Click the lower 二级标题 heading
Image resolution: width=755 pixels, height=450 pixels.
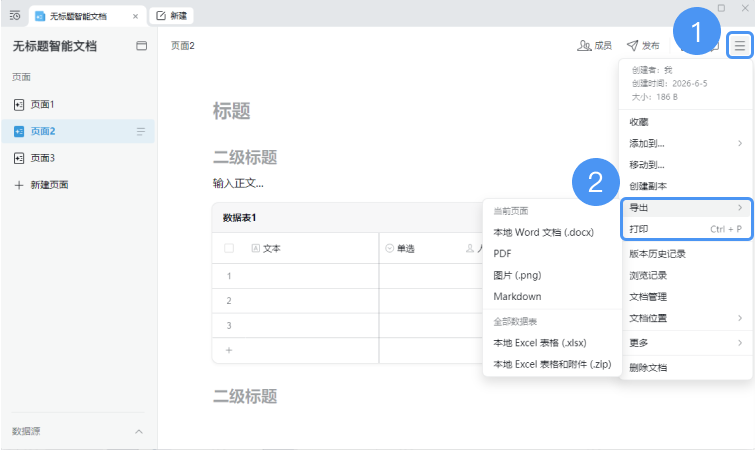(245, 397)
